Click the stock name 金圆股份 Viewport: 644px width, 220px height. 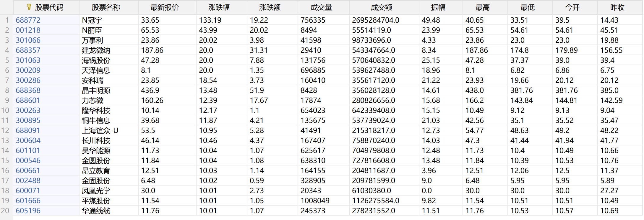click(x=96, y=160)
